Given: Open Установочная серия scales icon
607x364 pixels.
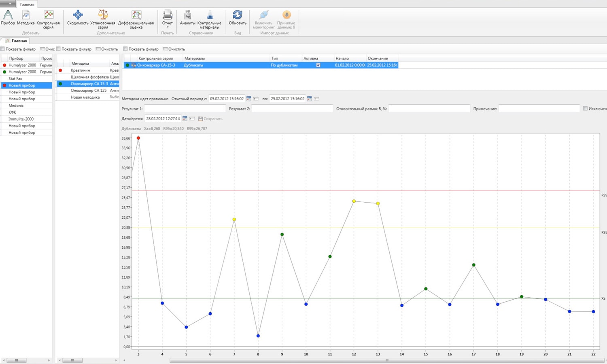Looking at the screenshot, I should click(103, 15).
